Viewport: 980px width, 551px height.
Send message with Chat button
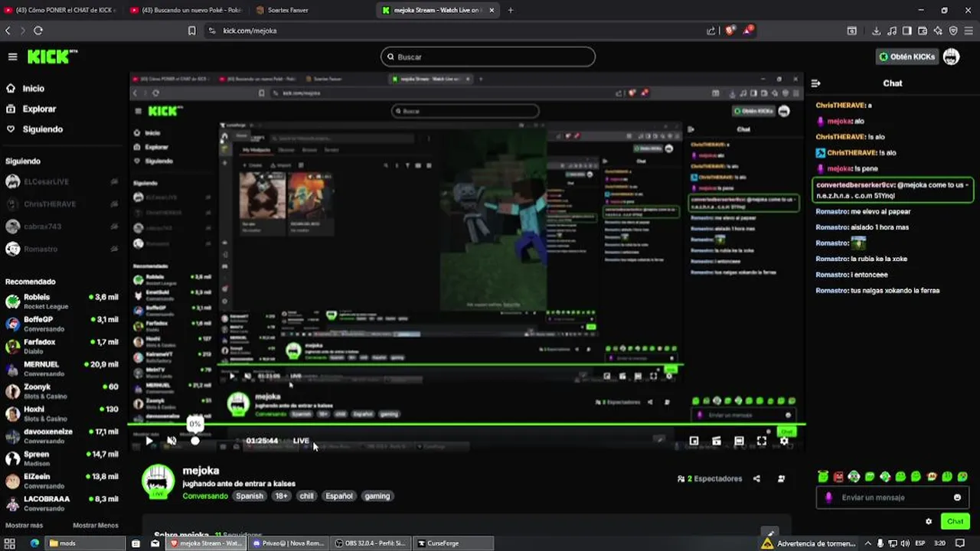pyautogui.click(x=955, y=522)
